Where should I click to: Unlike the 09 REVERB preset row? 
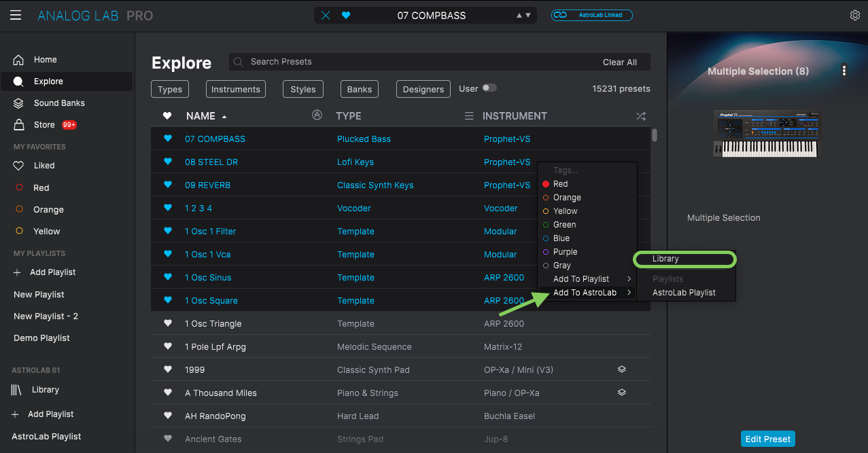tap(168, 185)
